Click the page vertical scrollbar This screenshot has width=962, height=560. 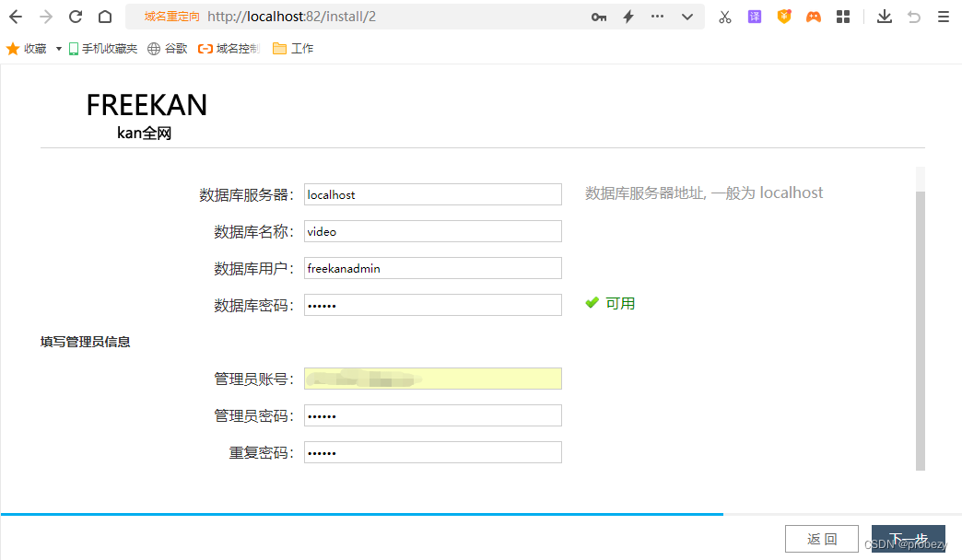click(x=921, y=331)
